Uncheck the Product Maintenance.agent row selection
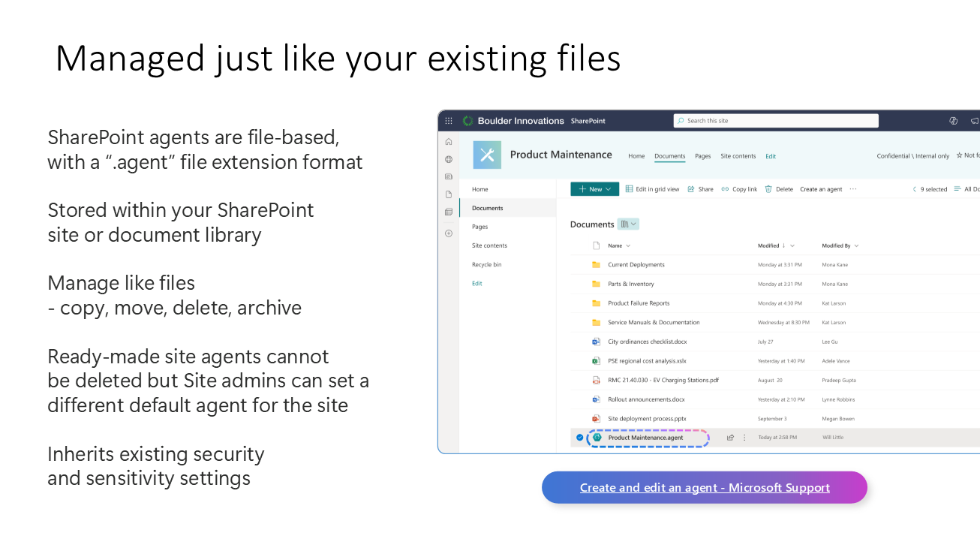 pyautogui.click(x=579, y=438)
